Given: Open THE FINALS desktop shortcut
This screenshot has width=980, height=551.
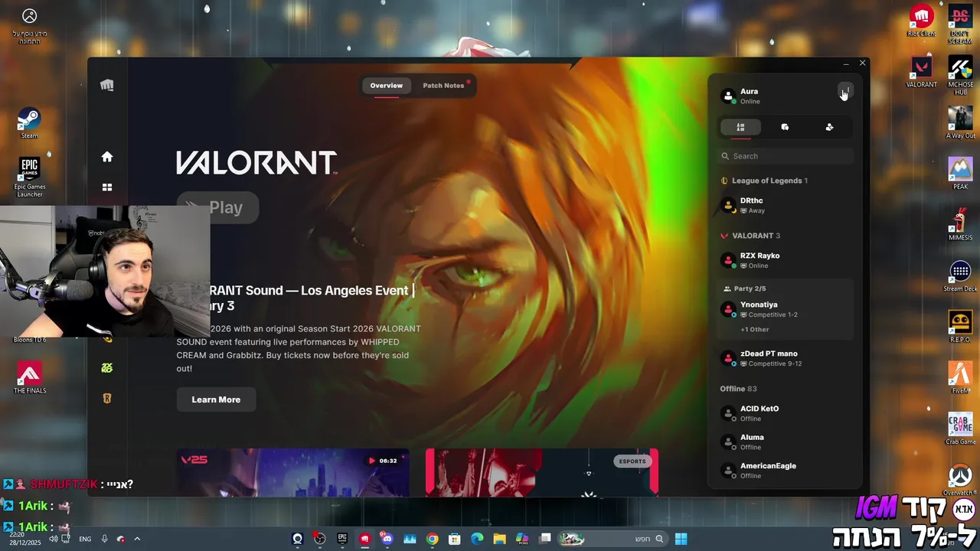Looking at the screenshot, I should point(29,377).
